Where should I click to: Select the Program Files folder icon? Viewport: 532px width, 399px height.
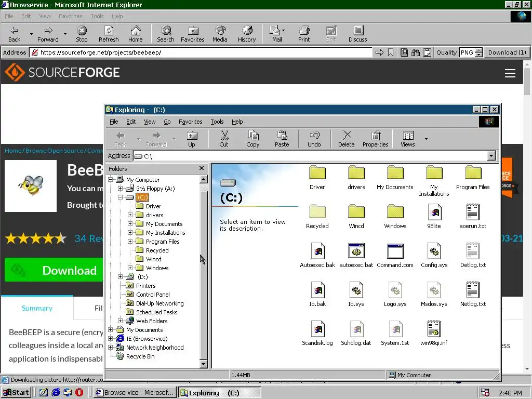pyautogui.click(x=473, y=172)
